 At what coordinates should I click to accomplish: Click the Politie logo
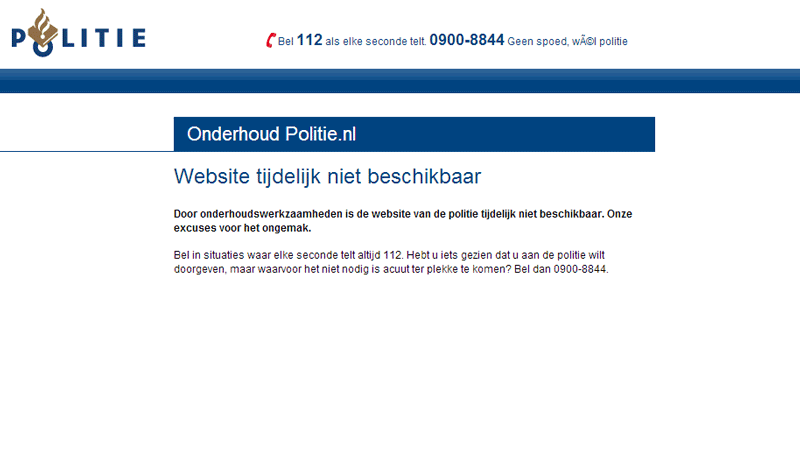coord(79,33)
